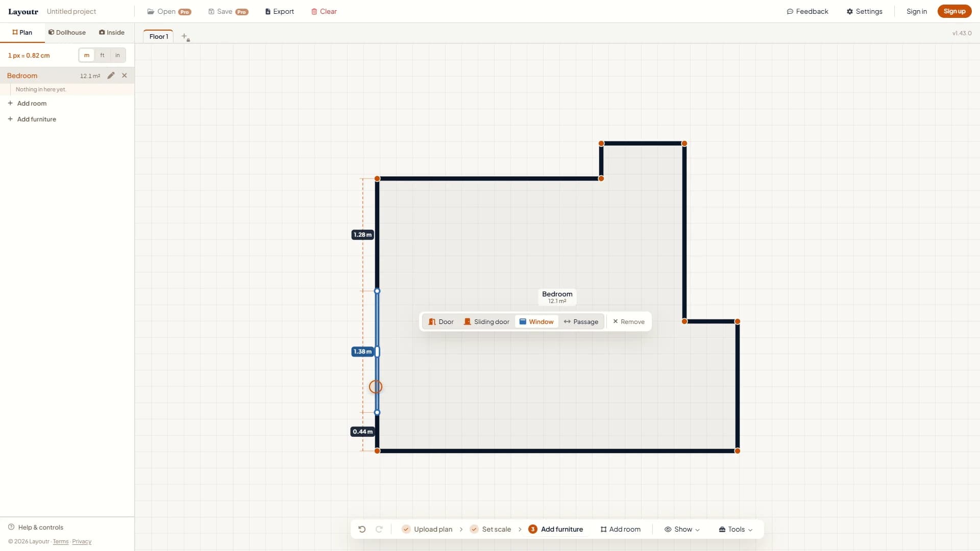Open Feedback from top bar
This screenshot has width=980, height=551.
click(x=807, y=11)
